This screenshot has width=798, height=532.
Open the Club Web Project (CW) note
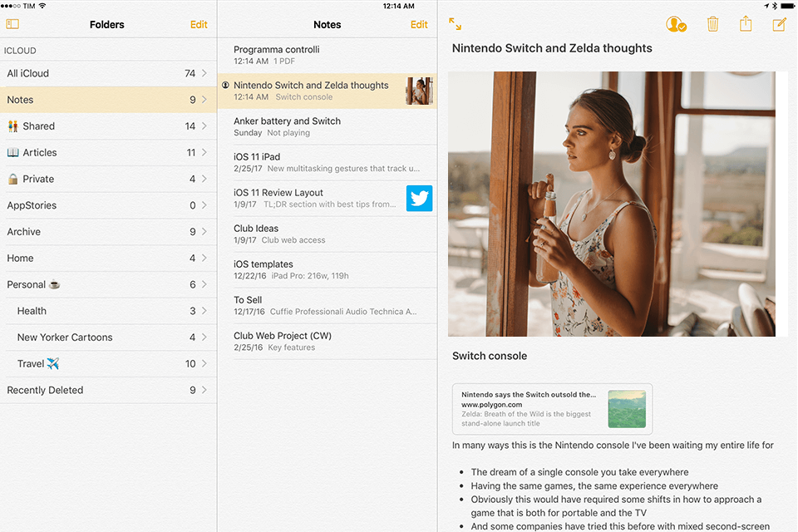(328, 342)
